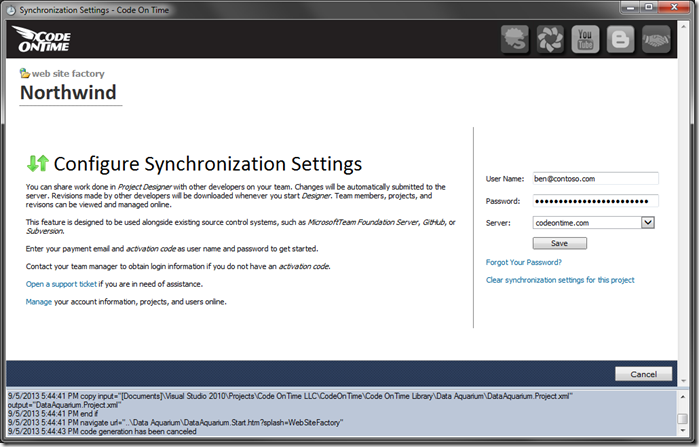Click the 'User Name:' label

(x=505, y=179)
